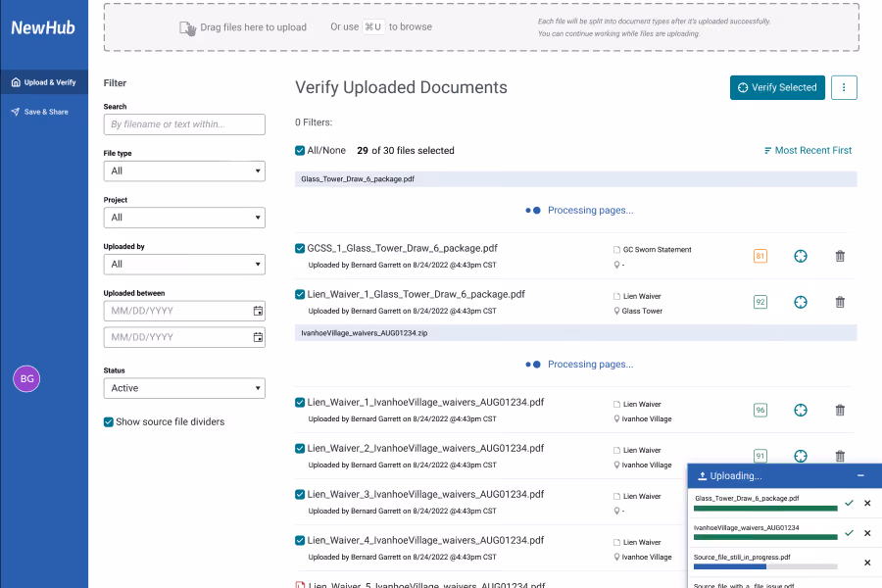Delete Lien_Waiver_2_IvanhoeVillage file with trash icon
The height and width of the screenshot is (588, 882).
point(840,456)
